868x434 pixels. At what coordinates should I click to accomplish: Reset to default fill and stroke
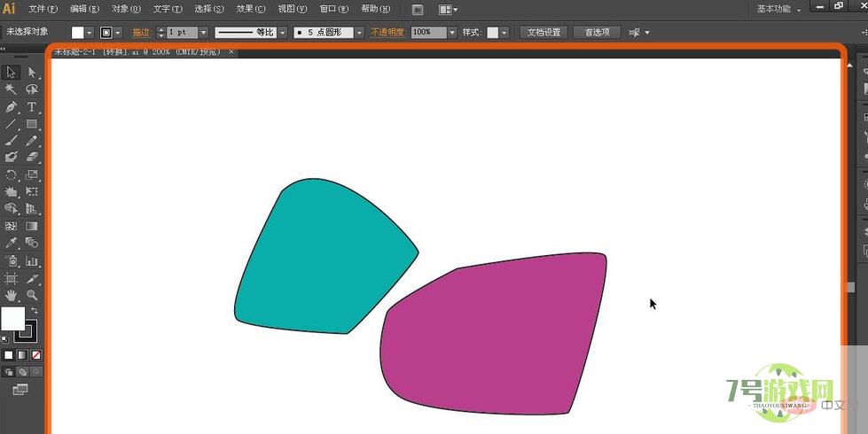pyautogui.click(x=5, y=339)
